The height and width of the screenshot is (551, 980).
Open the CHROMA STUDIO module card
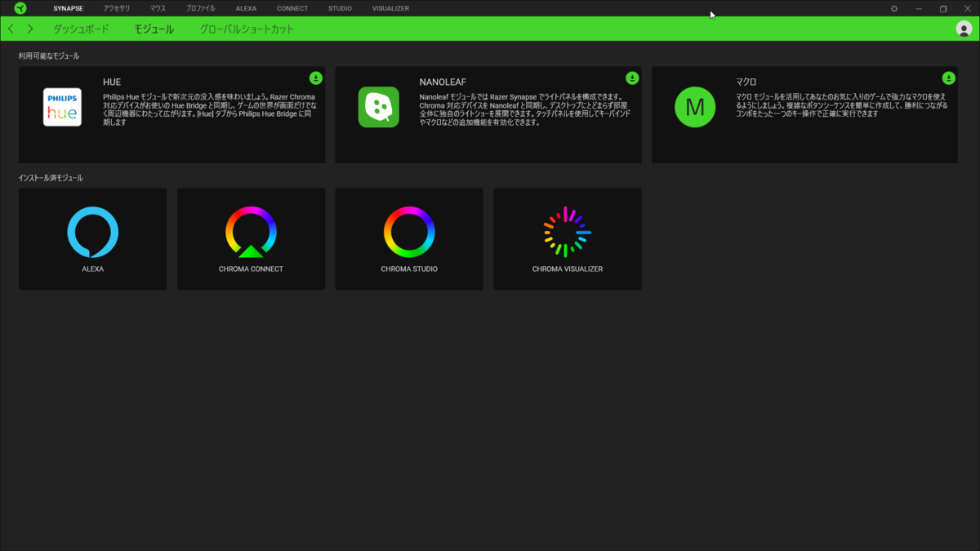point(409,239)
